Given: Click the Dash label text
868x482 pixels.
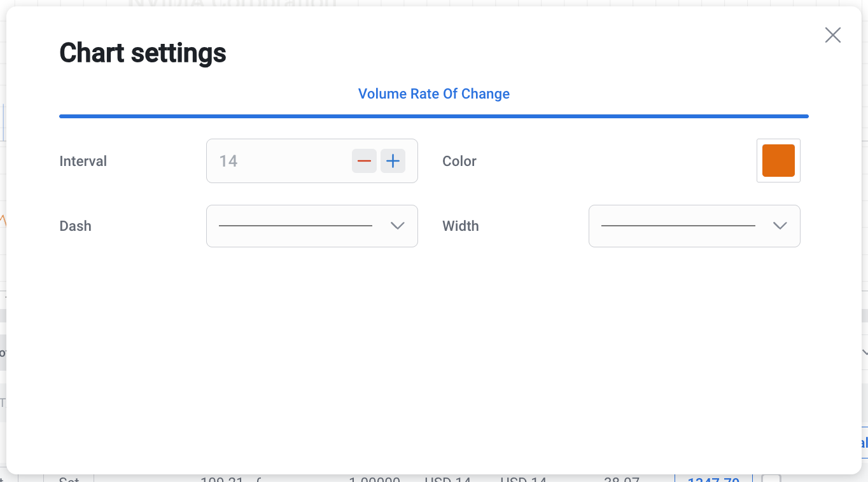Looking at the screenshot, I should pos(75,226).
